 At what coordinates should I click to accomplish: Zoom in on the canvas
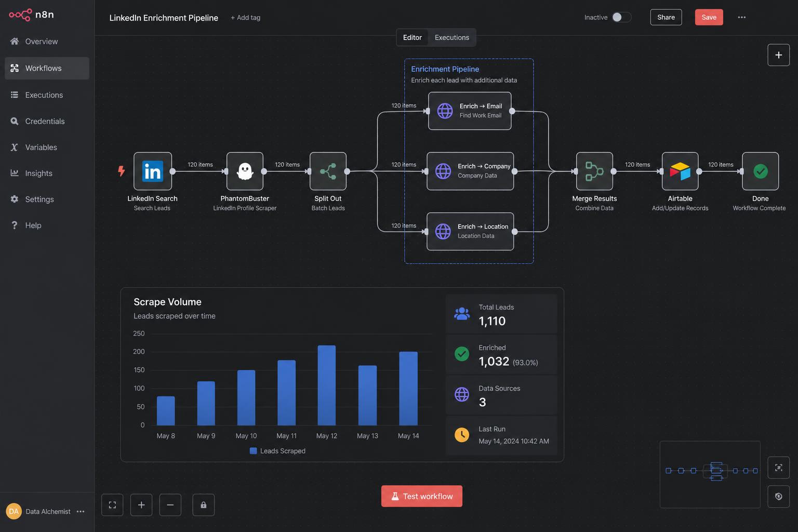pos(141,504)
